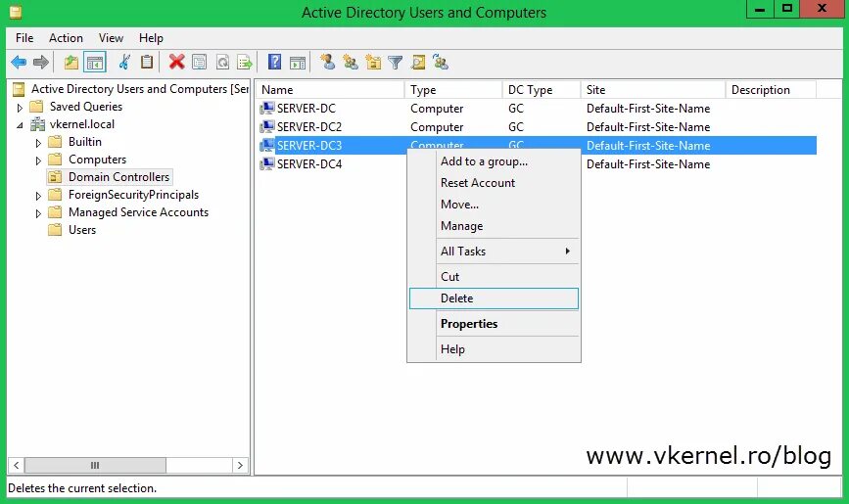Click the Saved Queries folder icon
The image size is (849, 504).
coord(36,106)
